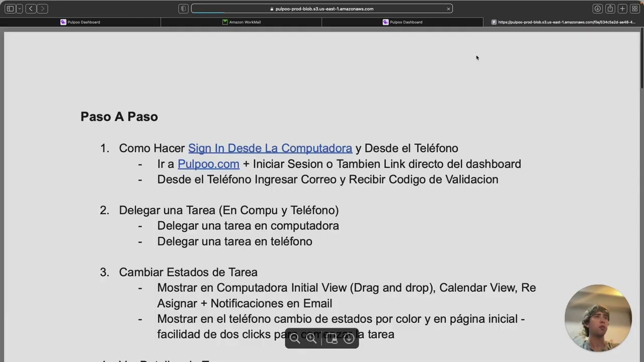
Task: Show the Safari downloads list
Action: pos(597,9)
